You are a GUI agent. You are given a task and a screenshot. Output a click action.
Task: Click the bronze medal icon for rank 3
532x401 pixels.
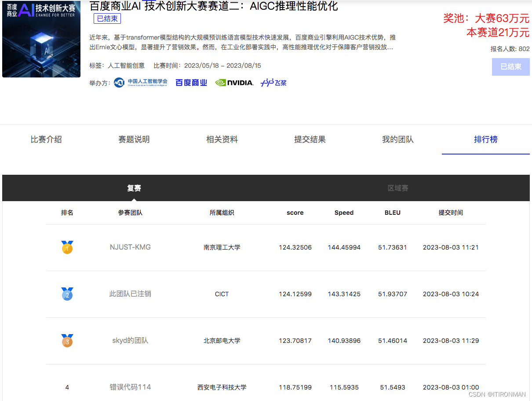tap(67, 341)
